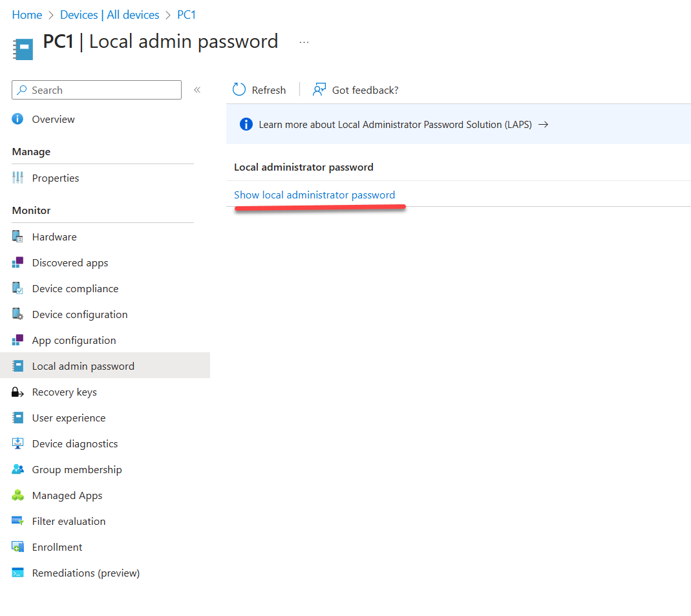
Task: Click the Discovered apps icon
Action: [18, 262]
